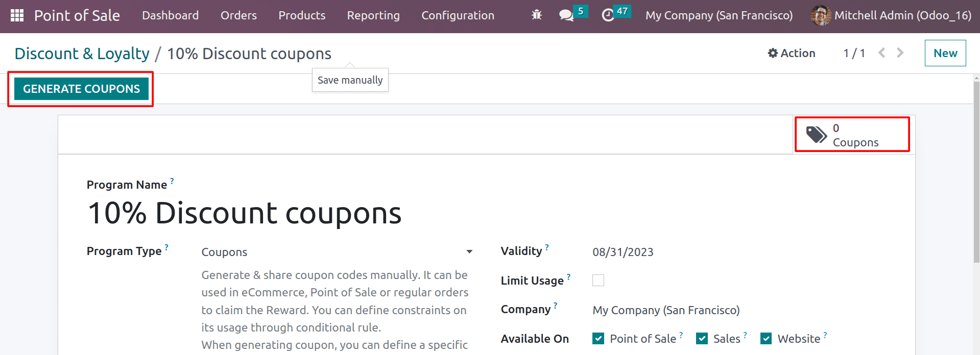
Task: Open the apps grid menu icon
Action: [17, 15]
